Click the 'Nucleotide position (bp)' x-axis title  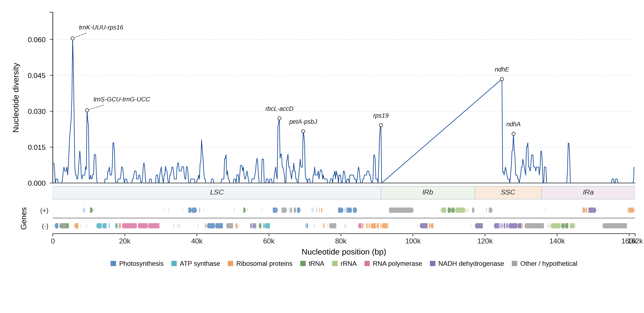click(x=344, y=252)
